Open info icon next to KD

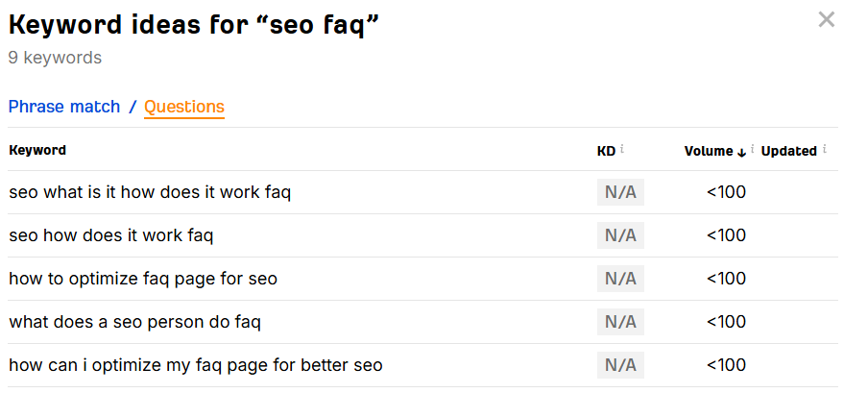click(x=621, y=149)
